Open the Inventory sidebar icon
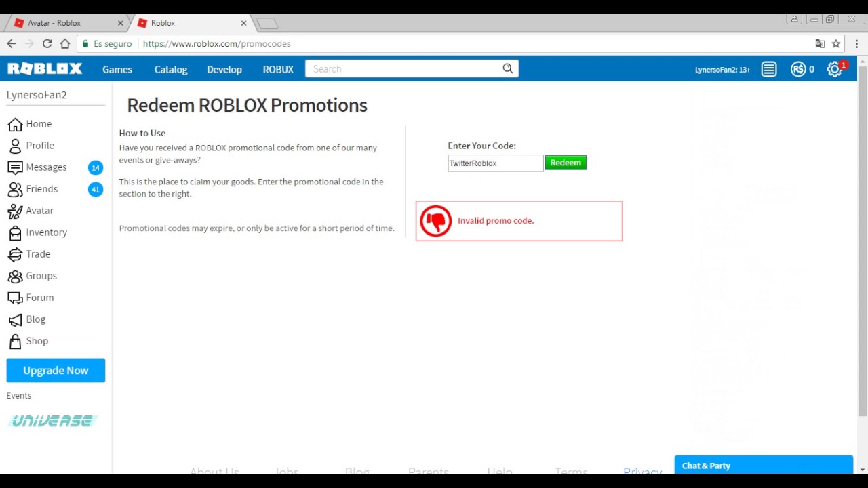 (15, 232)
